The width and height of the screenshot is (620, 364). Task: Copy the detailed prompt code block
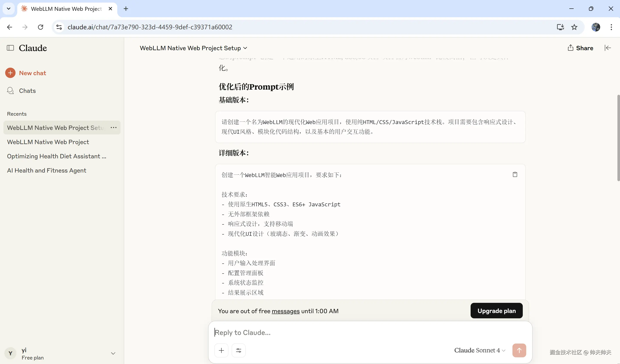[515, 174]
